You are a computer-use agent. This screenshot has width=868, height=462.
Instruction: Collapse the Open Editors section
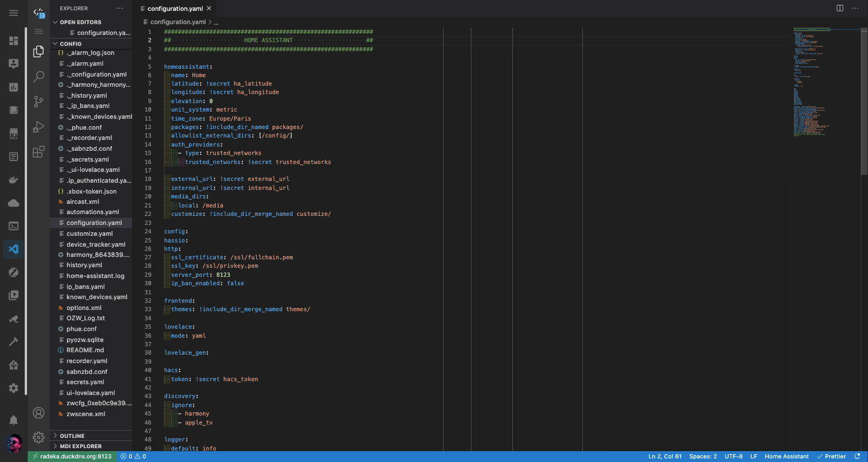pos(91,22)
